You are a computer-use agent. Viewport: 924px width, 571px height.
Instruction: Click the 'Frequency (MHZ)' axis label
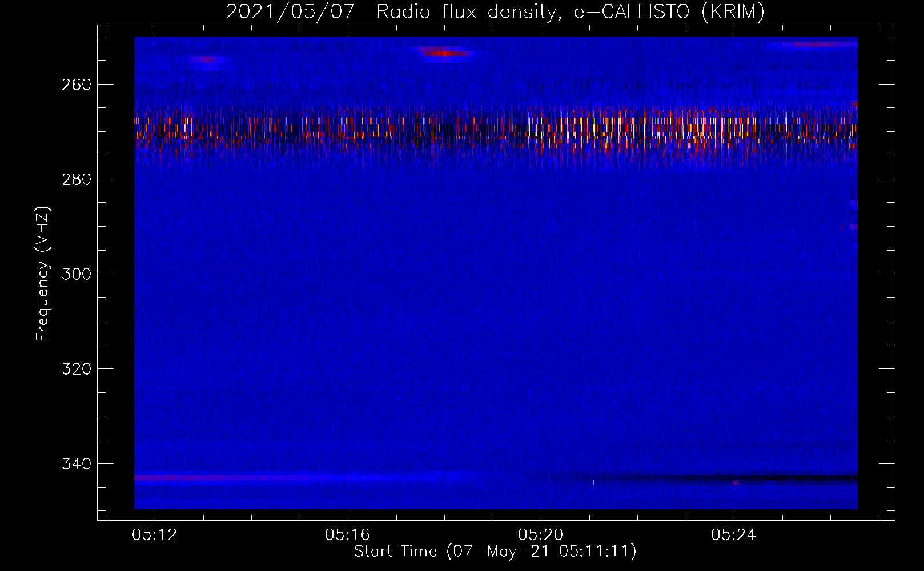[43, 274]
